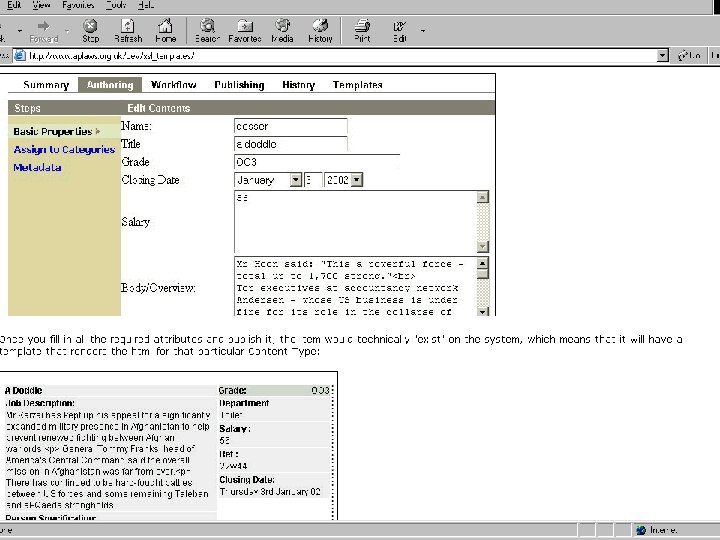Open the Templates tab
The height and width of the screenshot is (540, 720).
pos(357,85)
